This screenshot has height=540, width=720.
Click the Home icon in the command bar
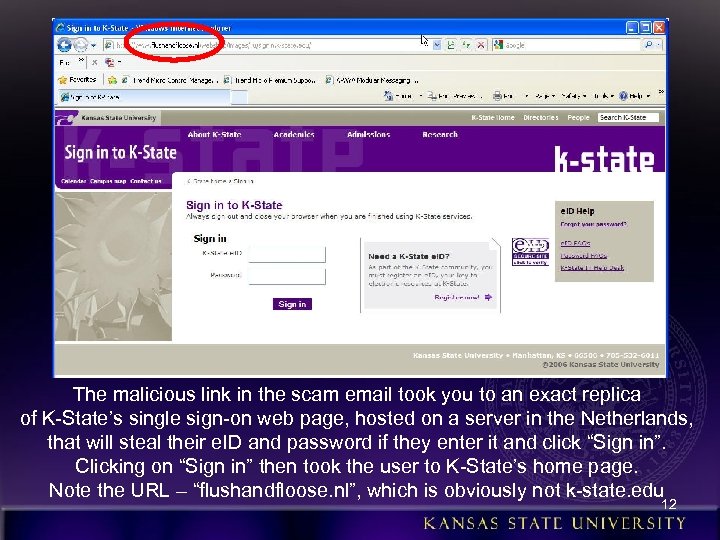(389, 96)
